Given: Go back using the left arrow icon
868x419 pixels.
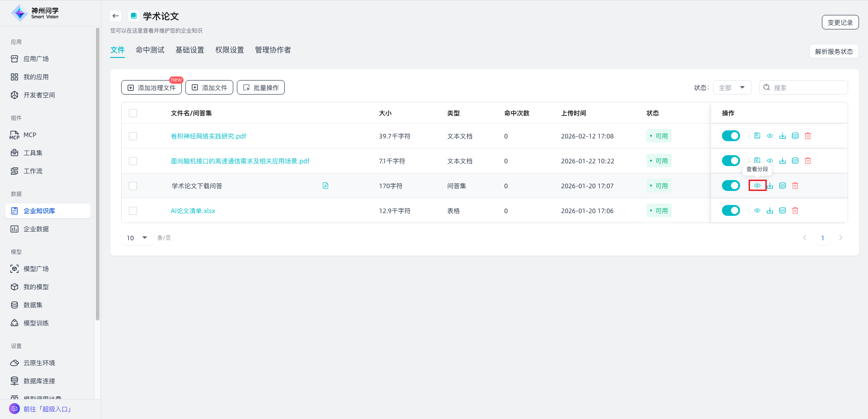Looking at the screenshot, I should 116,16.
